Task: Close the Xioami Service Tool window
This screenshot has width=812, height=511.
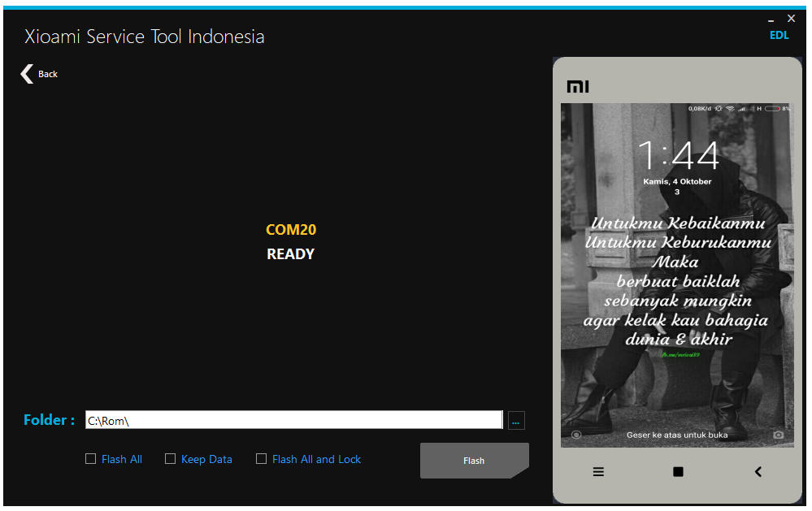Action: [792, 19]
